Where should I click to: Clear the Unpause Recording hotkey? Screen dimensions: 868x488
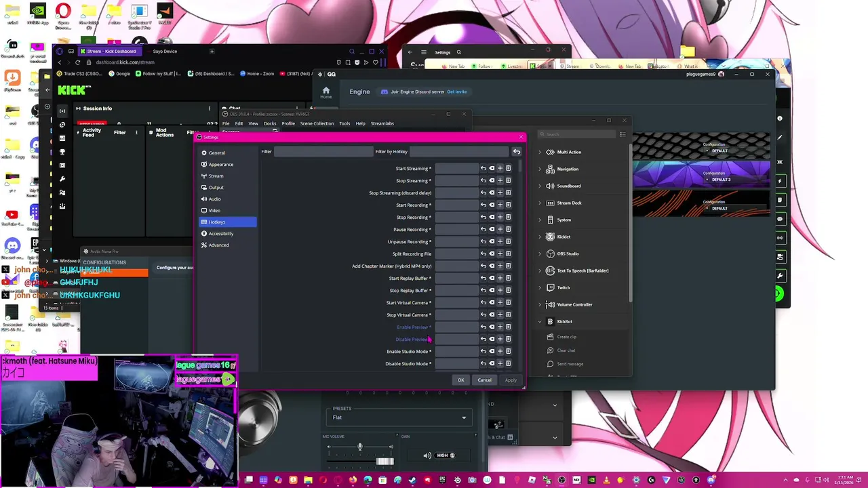(492, 241)
